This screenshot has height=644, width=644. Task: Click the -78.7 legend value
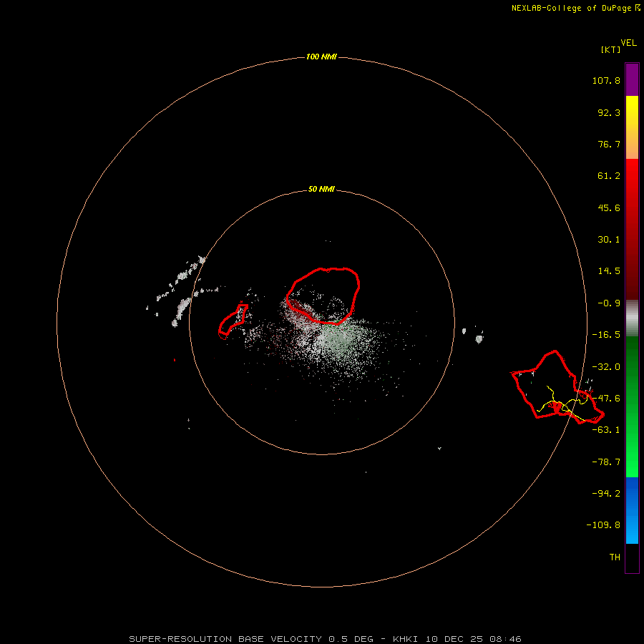click(x=606, y=462)
